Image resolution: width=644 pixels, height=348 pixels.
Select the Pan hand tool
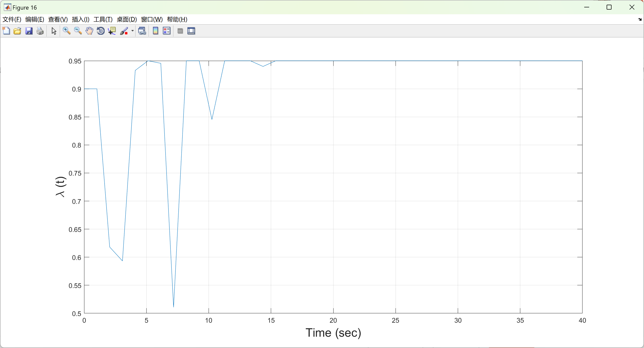pyautogui.click(x=89, y=31)
